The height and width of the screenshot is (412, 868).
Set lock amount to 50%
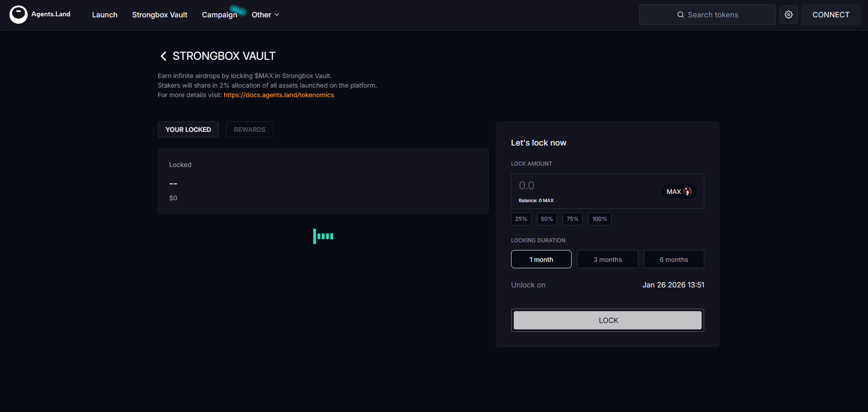[x=547, y=219]
